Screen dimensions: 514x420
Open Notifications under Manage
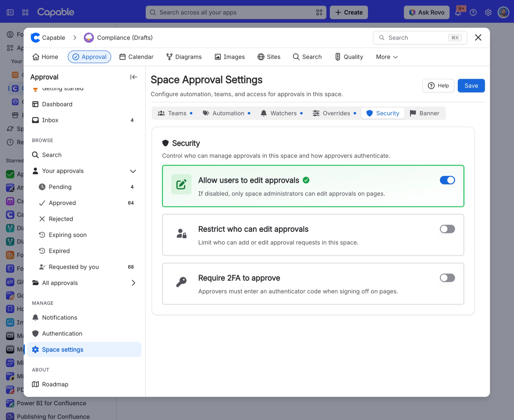[x=84, y=317]
